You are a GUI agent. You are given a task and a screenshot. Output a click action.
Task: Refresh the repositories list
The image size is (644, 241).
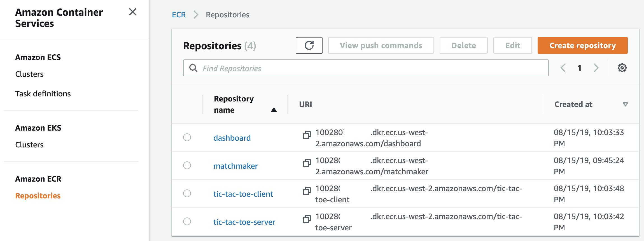click(309, 45)
